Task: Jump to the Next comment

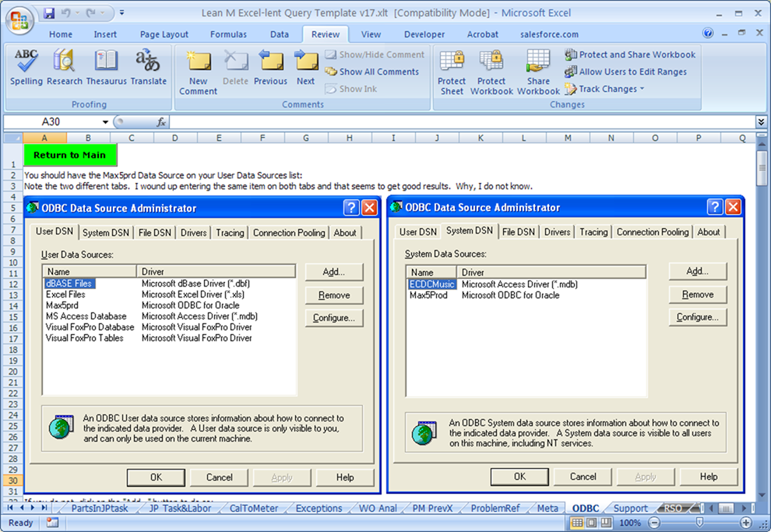Action: point(305,67)
